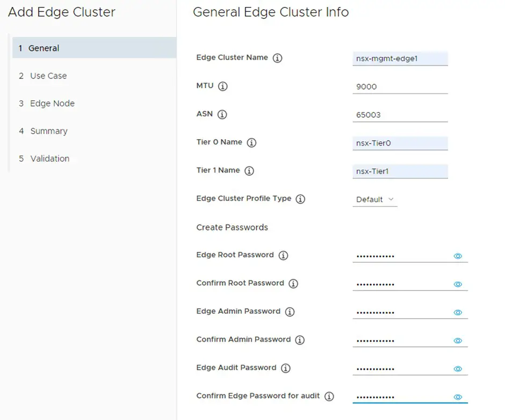Click the Edge Cluster Profile Type info icon
This screenshot has height=420, width=505.
[x=300, y=198]
